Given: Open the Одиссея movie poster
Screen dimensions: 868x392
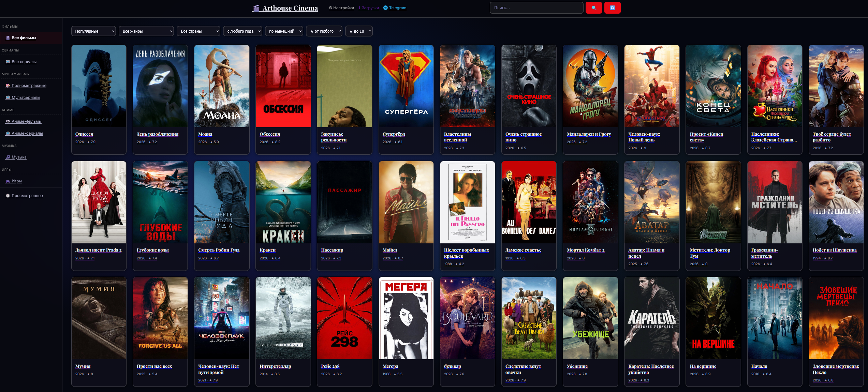Looking at the screenshot, I should tap(99, 86).
